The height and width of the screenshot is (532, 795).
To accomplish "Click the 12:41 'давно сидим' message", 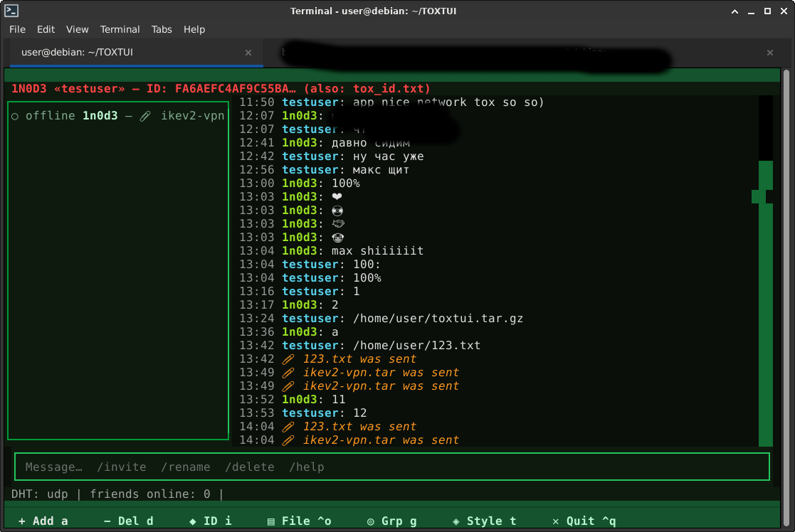I will click(x=371, y=143).
